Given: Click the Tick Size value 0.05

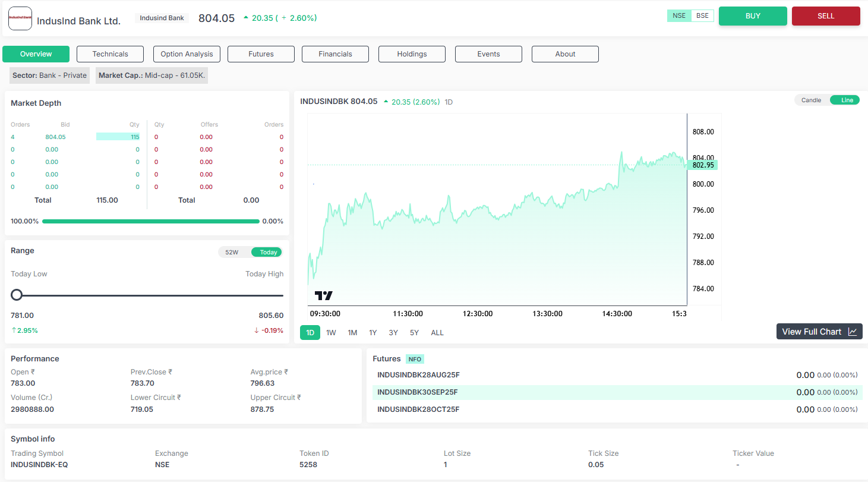Looking at the screenshot, I should pos(595,465).
